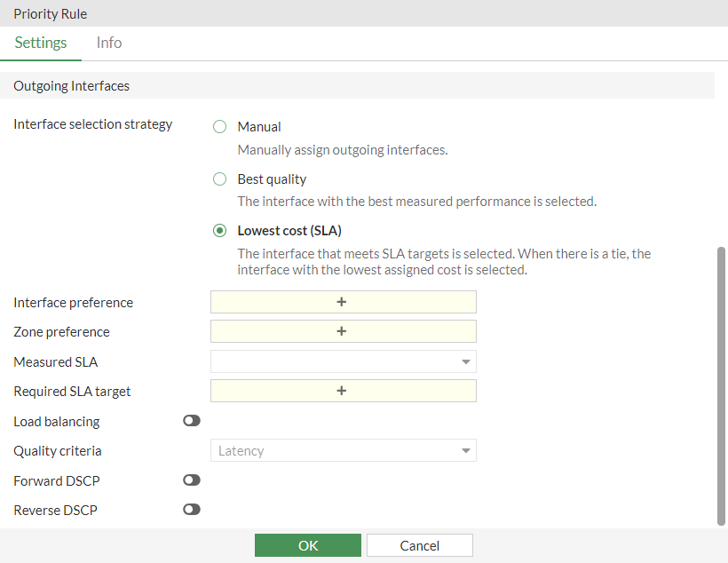The image size is (728, 563).
Task: Select the Manual interface selection strategy
Action: point(220,127)
